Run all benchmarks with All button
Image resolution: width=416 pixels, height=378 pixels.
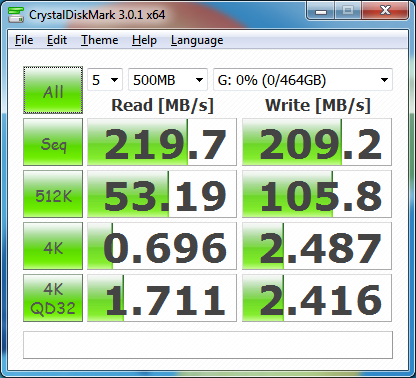[x=53, y=90]
